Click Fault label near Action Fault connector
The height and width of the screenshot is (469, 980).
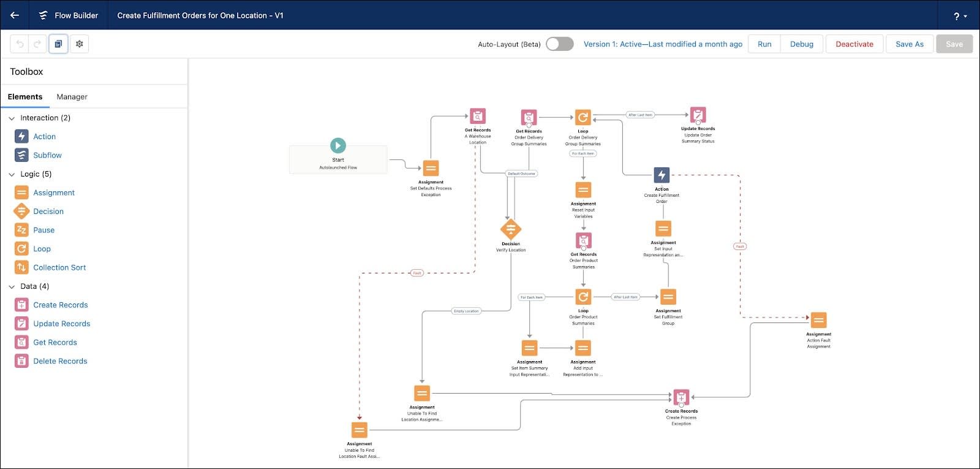pos(740,246)
